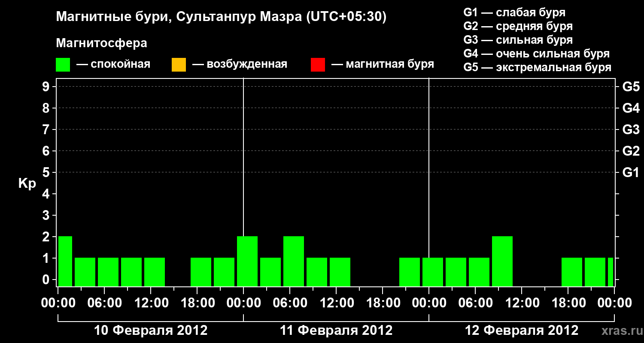Click '18:00' time label above 10 Февраля
Screen dimensions: 644x343
pos(197,303)
